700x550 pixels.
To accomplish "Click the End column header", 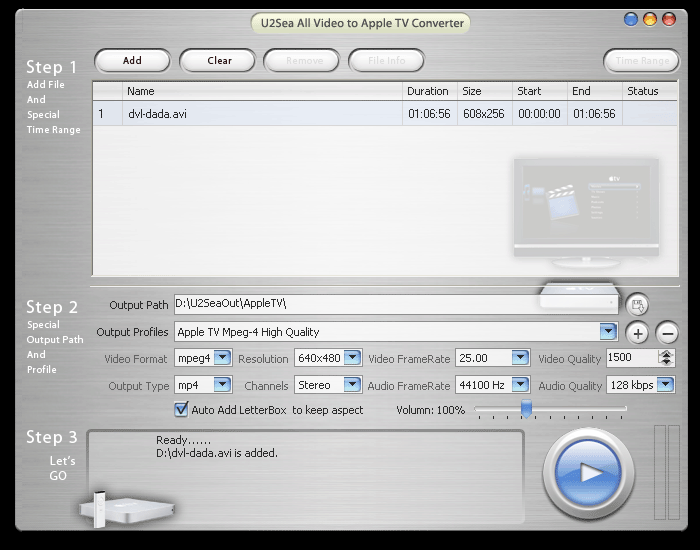I will 594,91.
